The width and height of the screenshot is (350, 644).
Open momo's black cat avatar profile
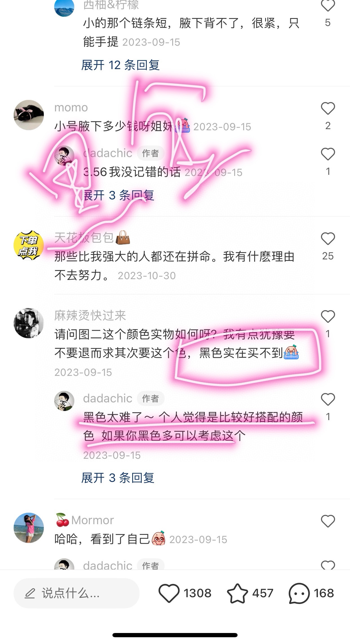point(29,115)
